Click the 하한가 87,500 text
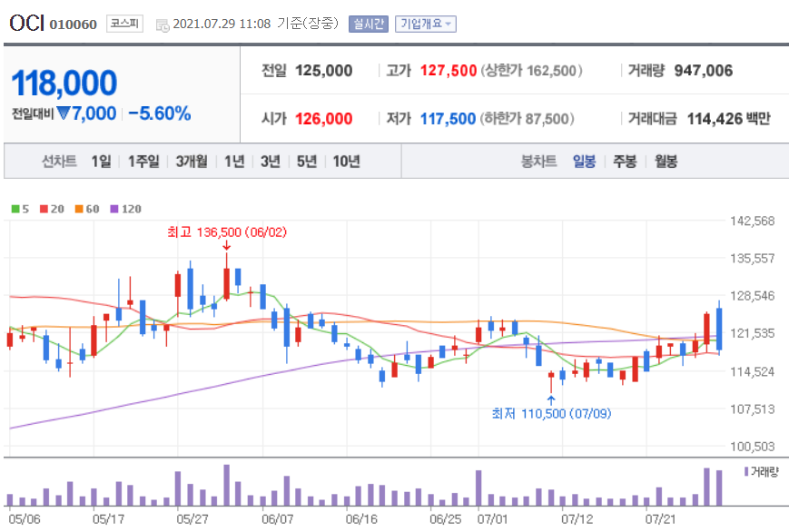This screenshot has width=789, height=532. pos(527,119)
